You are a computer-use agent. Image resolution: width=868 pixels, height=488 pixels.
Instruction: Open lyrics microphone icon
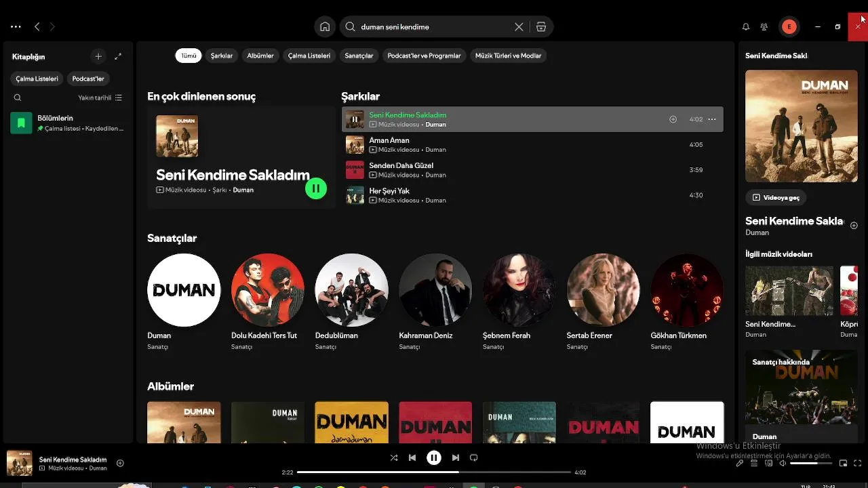[740, 464]
